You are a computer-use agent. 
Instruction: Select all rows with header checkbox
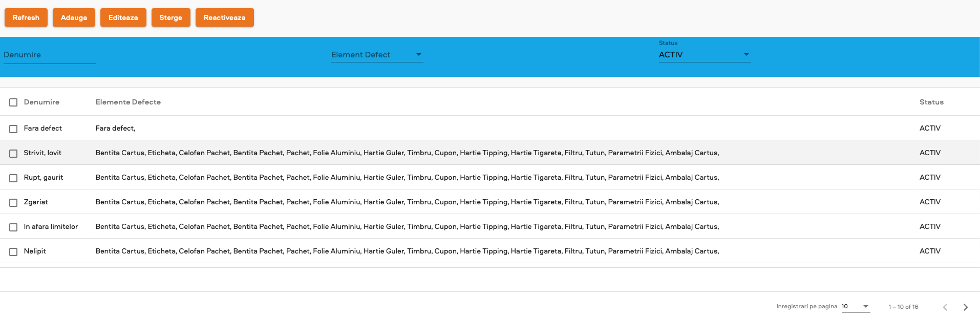(13, 102)
